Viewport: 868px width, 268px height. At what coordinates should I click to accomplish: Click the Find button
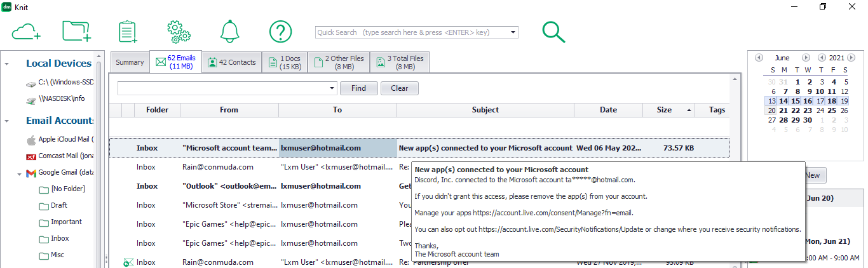pos(358,88)
